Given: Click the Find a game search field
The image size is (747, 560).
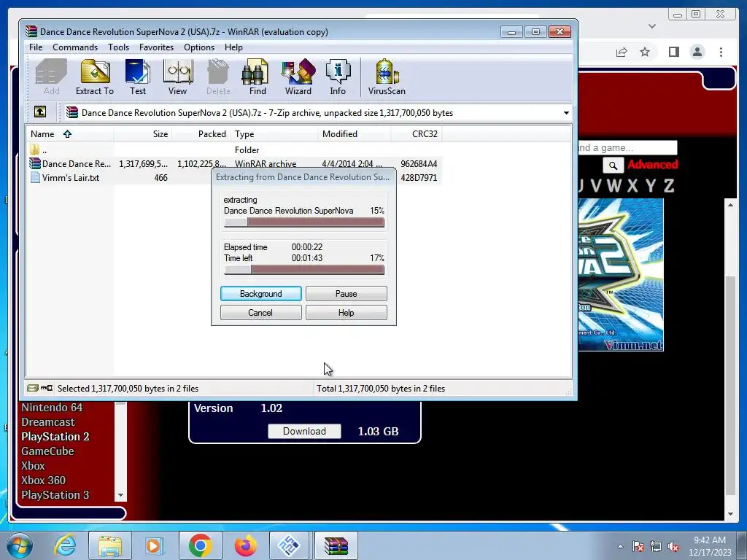Looking at the screenshot, I should (x=627, y=147).
